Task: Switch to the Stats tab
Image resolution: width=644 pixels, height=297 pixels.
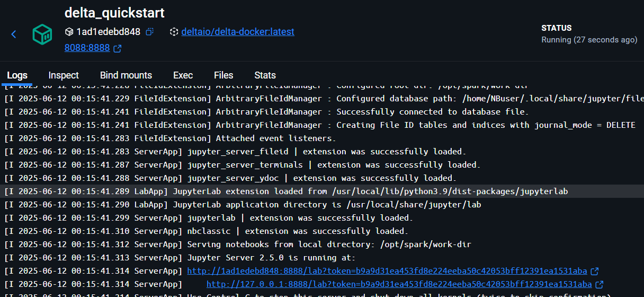Action: point(265,75)
